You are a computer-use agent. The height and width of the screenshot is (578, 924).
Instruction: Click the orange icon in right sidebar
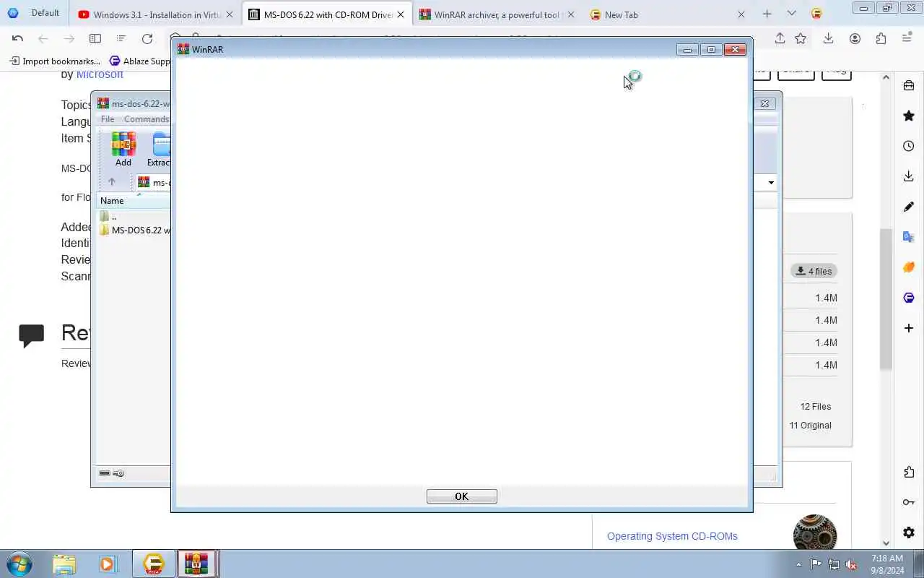pyautogui.click(x=909, y=267)
